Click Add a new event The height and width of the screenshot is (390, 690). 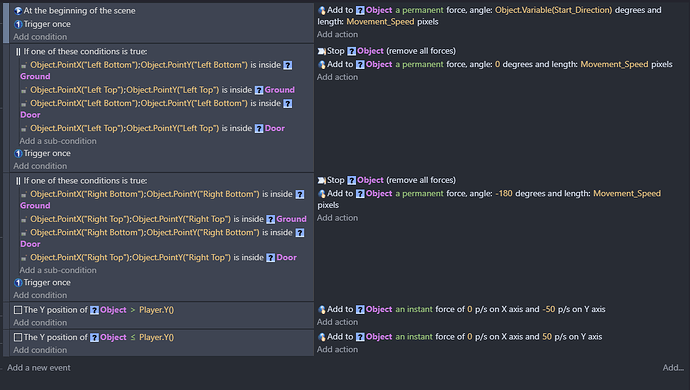click(x=39, y=368)
